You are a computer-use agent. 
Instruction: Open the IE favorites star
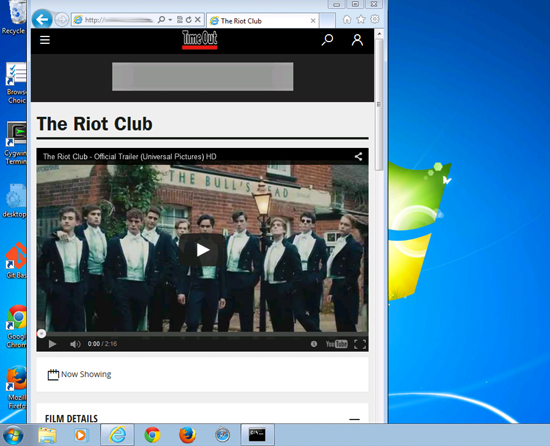click(361, 19)
